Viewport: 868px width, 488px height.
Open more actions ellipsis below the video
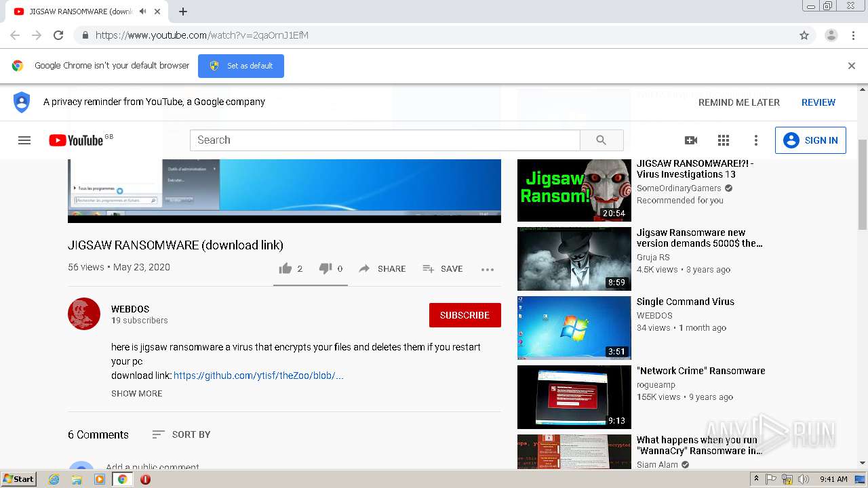pos(488,269)
